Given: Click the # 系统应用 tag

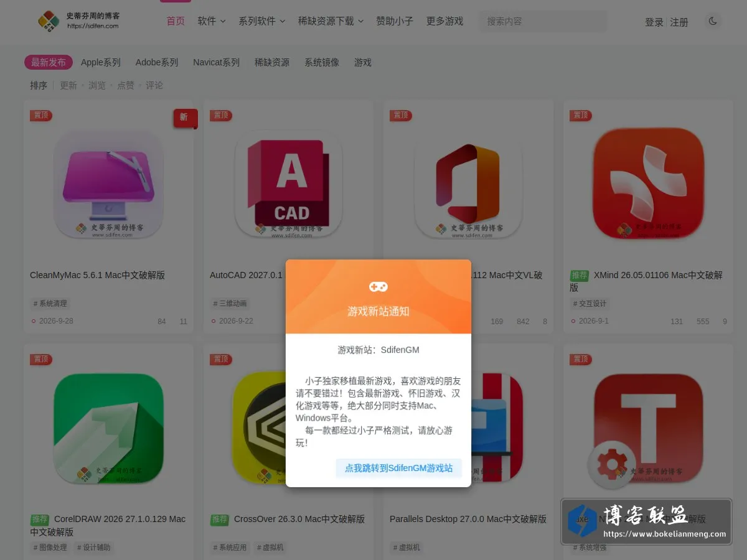Looking at the screenshot, I should coord(230,548).
